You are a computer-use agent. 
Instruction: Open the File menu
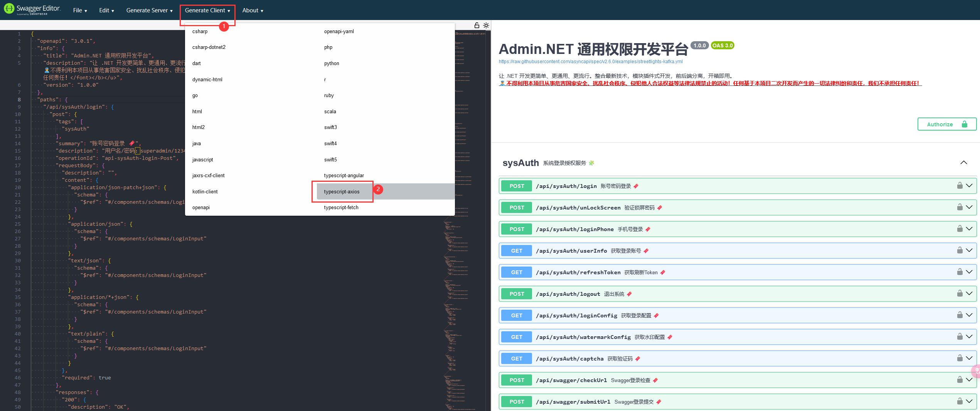(80, 10)
